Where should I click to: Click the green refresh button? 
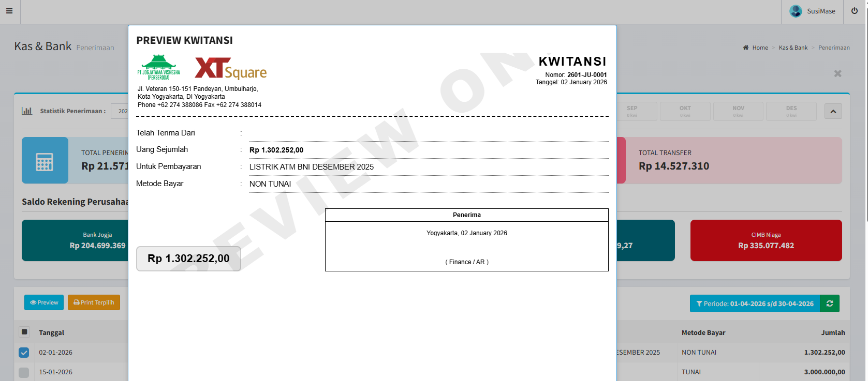[830, 303]
